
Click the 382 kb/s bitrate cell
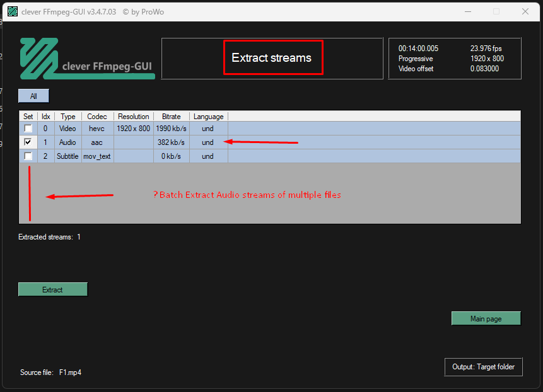click(x=171, y=142)
